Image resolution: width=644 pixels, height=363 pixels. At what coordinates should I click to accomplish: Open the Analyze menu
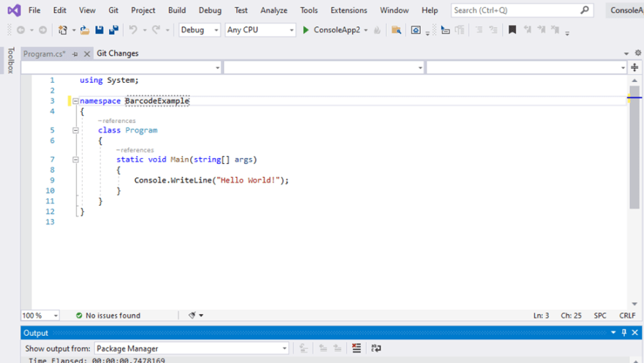pyautogui.click(x=274, y=10)
